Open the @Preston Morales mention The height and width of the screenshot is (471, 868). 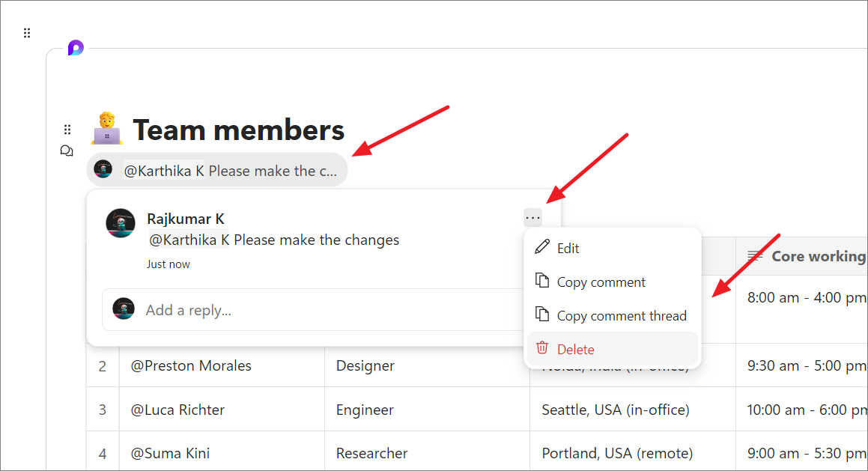point(191,366)
